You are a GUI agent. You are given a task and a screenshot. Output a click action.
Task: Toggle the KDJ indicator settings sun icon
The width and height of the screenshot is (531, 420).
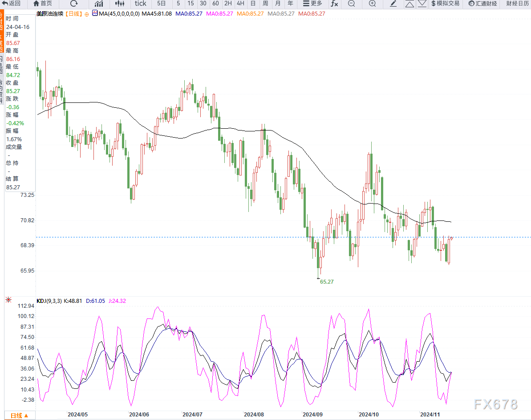(x=8, y=301)
